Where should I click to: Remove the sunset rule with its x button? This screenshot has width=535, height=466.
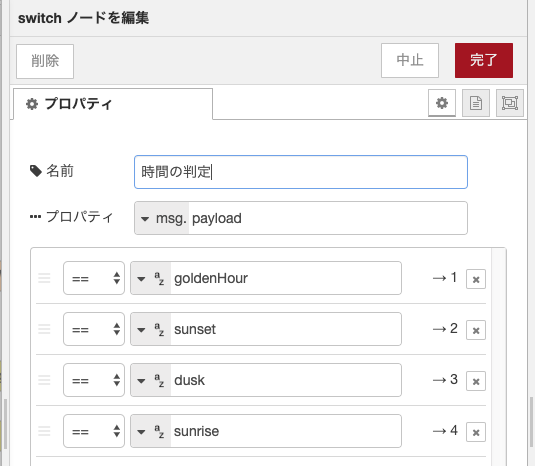(x=476, y=330)
